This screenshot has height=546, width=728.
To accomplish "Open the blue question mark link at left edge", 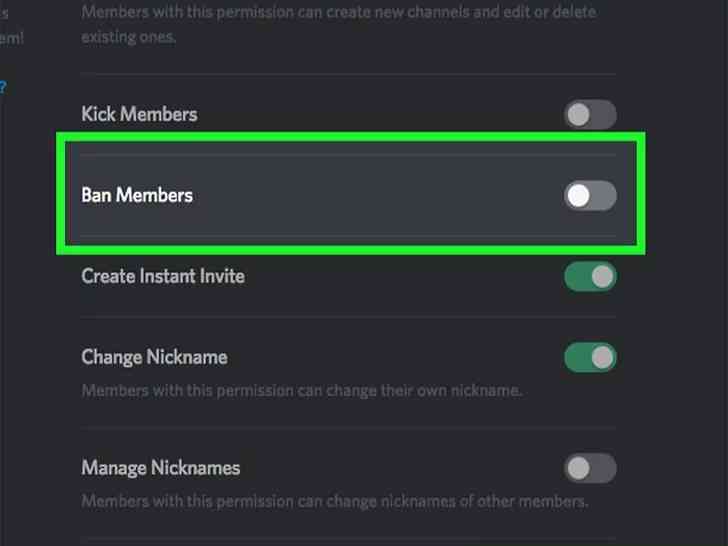I will click(x=3, y=87).
